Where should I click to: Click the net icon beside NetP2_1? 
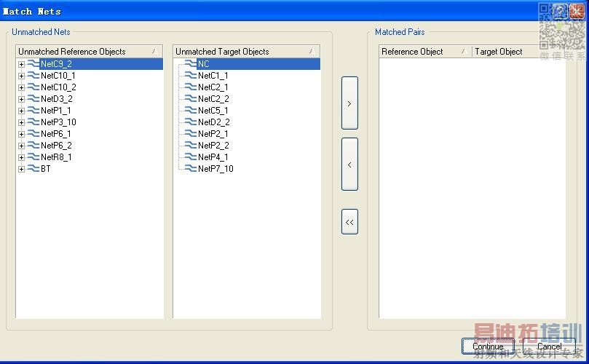pos(191,133)
